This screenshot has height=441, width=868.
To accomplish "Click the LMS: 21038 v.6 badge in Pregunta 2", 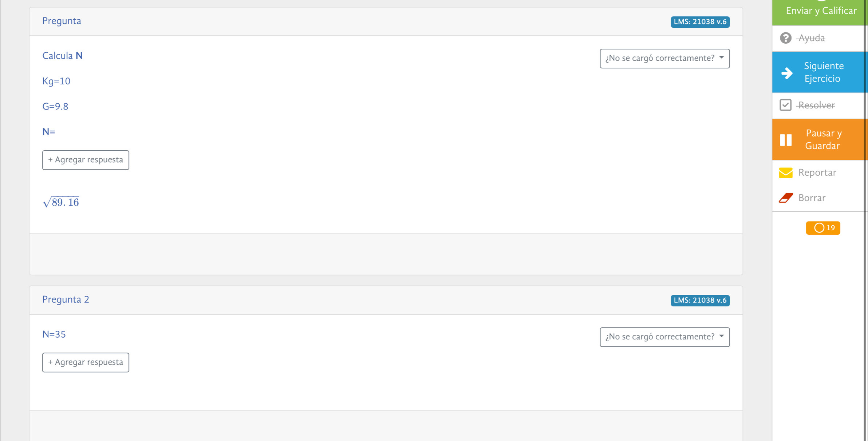I will [x=700, y=301].
